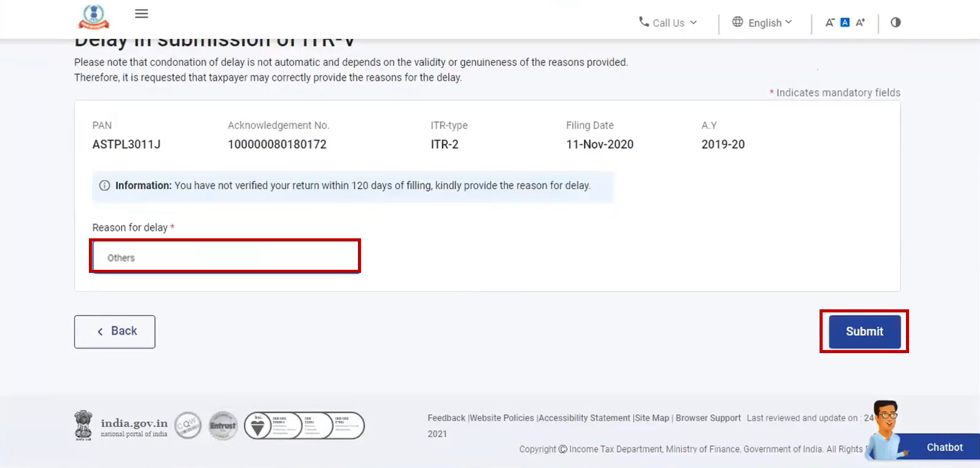Open the Site Map footer link

tap(652, 418)
